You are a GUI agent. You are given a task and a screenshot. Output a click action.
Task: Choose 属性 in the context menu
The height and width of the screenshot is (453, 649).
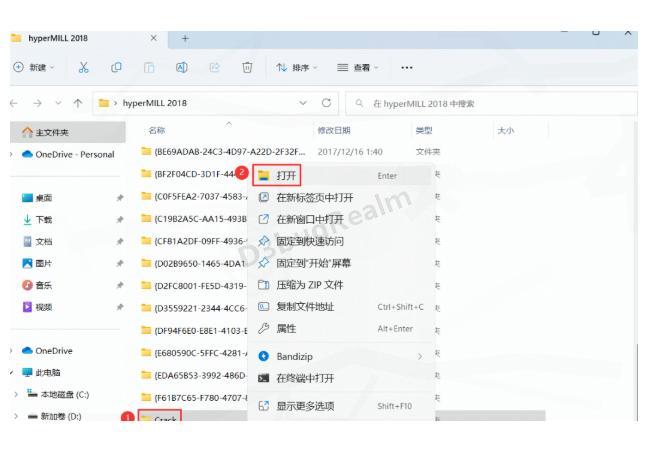click(x=340, y=329)
